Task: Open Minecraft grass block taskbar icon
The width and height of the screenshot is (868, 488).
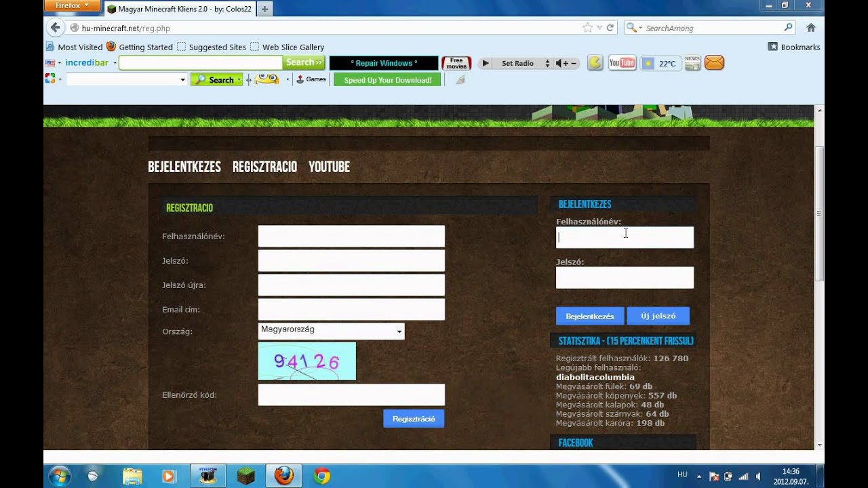Action: 245,476
